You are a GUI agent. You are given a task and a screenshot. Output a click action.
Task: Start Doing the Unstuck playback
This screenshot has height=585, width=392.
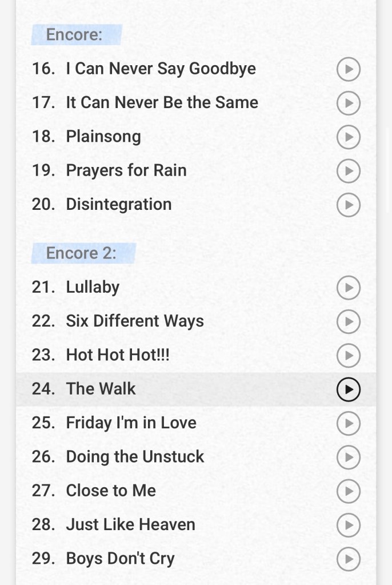click(x=348, y=457)
